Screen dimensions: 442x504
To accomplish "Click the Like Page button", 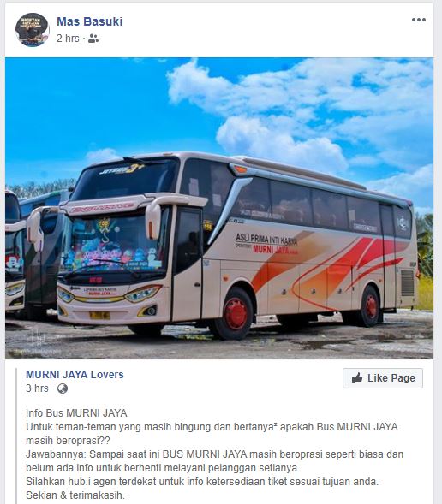I will [383, 378].
